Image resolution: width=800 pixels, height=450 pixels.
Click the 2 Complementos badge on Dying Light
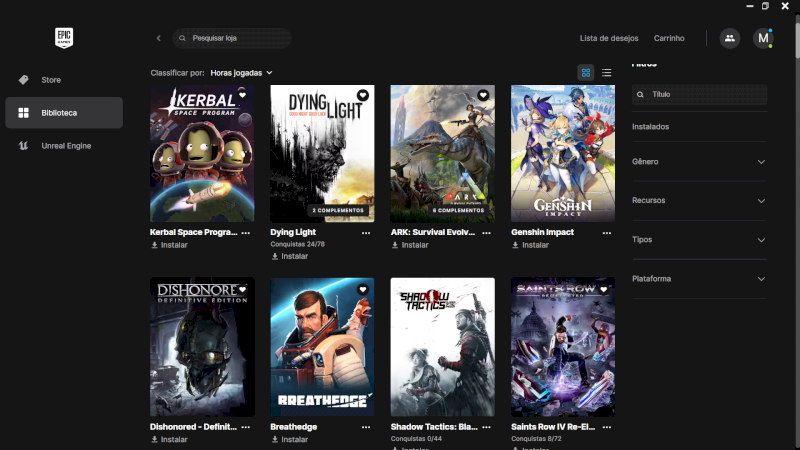click(338, 210)
